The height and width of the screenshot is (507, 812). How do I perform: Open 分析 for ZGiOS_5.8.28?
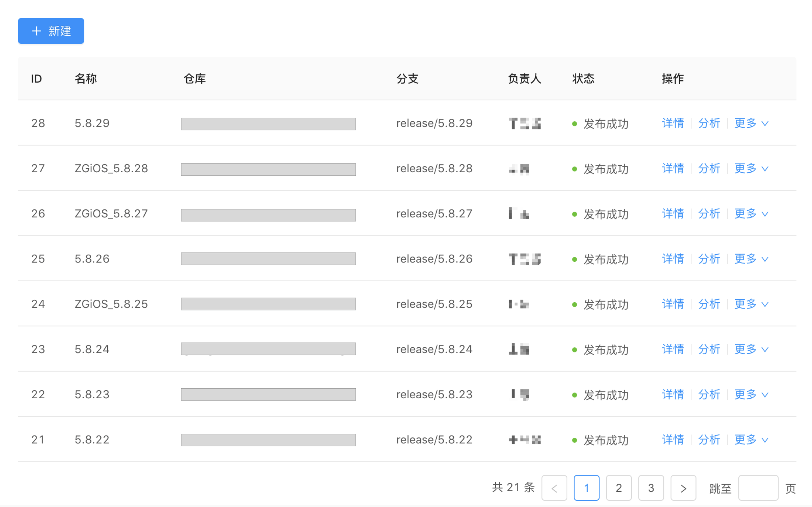point(709,169)
